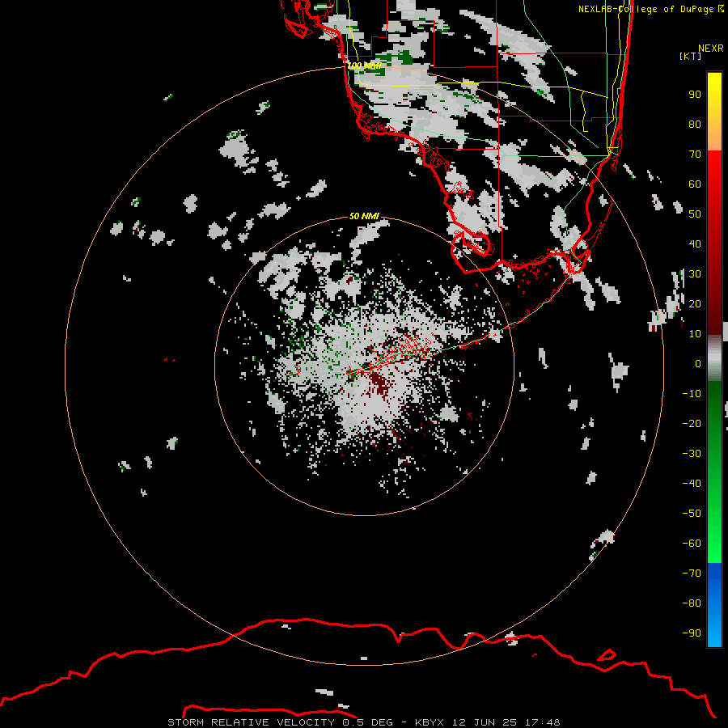Click the -60 value on velocity scale
This screenshot has width=728, height=728.
point(692,544)
